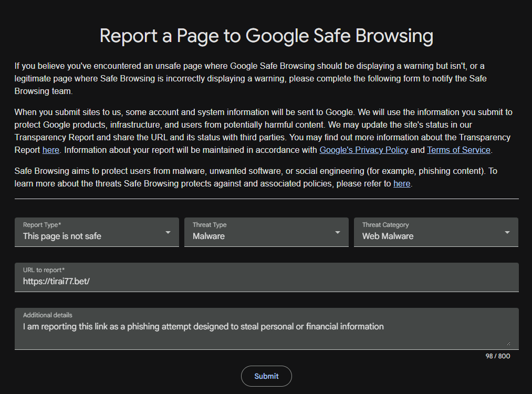
Task: Click the 'Threat Category' field label
Action: coord(385,225)
